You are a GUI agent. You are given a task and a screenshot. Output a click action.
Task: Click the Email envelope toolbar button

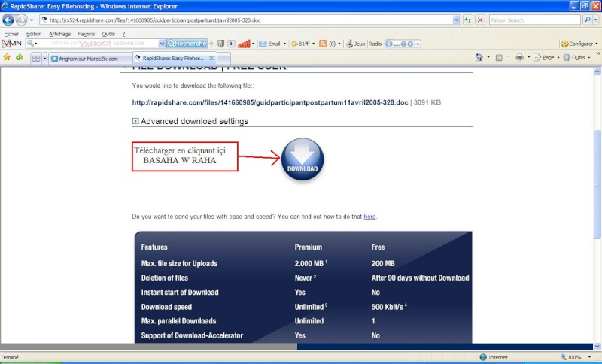(269, 44)
